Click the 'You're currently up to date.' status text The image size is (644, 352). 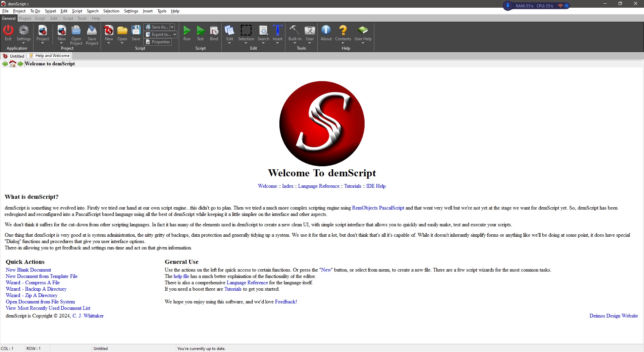201,349
